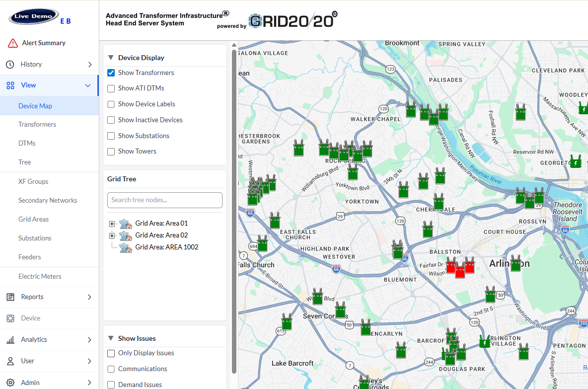Image resolution: width=588 pixels, height=389 pixels.
Task: Enable the Show Substations checkbox
Action: click(111, 136)
